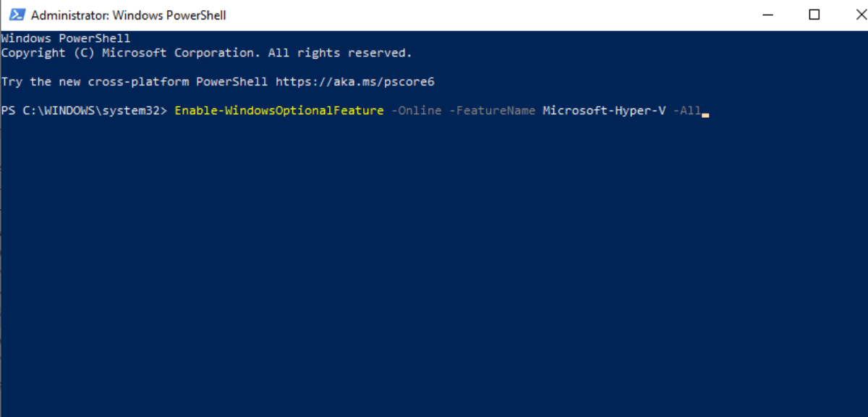Click the "Administrator: Windows PowerShell" title text
Screen dimensions: 868x417
[129, 15]
